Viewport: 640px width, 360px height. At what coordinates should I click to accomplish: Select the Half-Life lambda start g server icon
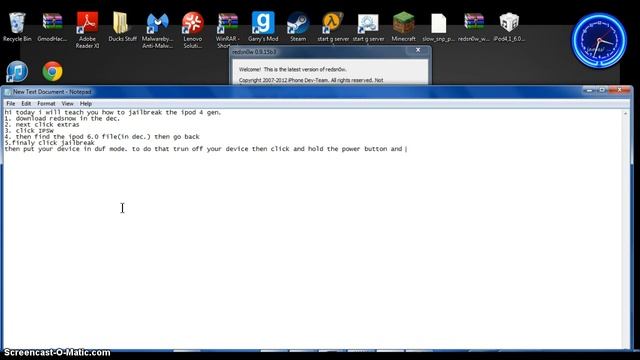333,27
